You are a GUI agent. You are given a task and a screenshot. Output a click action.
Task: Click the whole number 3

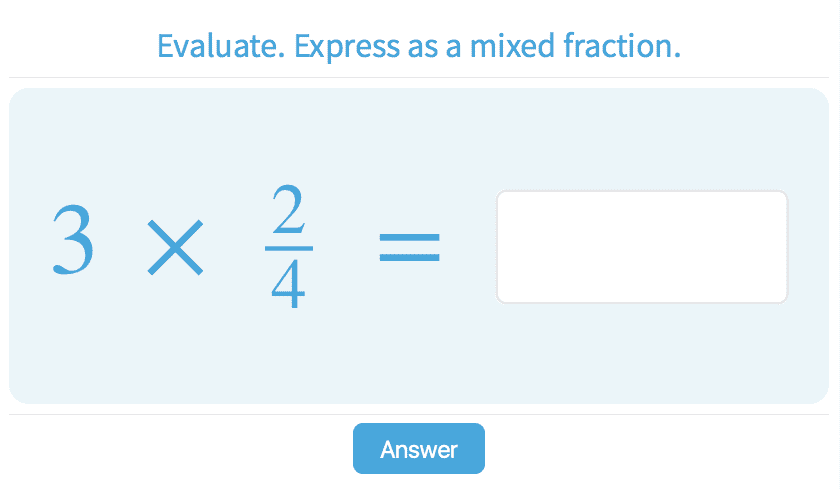(x=73, y=242)
